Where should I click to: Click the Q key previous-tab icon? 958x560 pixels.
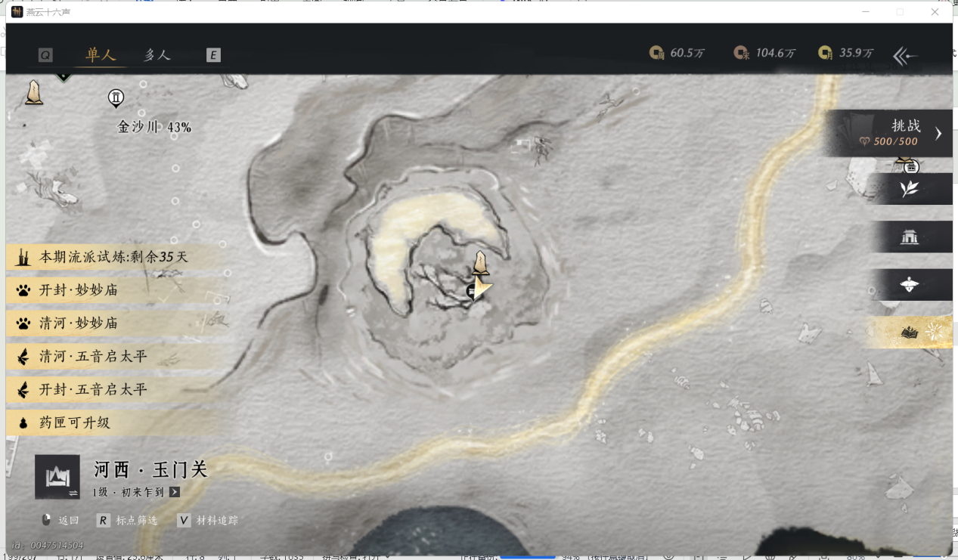point(45,55)
